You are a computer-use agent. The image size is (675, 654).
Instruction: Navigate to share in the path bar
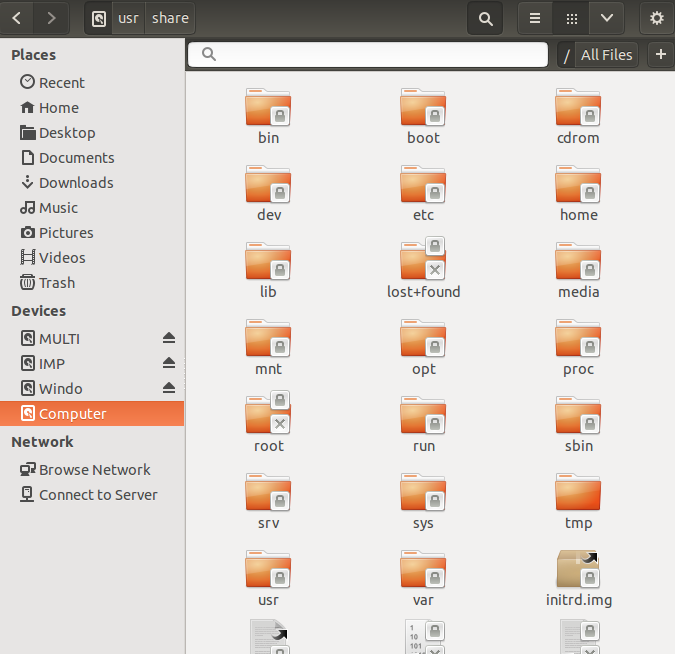(170, 18)
